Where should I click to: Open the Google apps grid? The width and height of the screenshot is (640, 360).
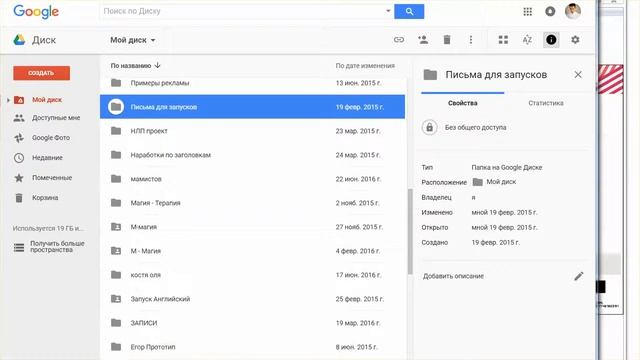[x=527, y=11]
